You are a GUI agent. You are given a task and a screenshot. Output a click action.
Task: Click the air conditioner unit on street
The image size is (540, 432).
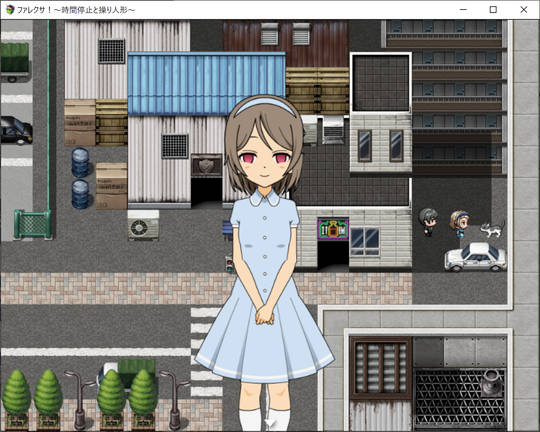[x=143, y=225]
